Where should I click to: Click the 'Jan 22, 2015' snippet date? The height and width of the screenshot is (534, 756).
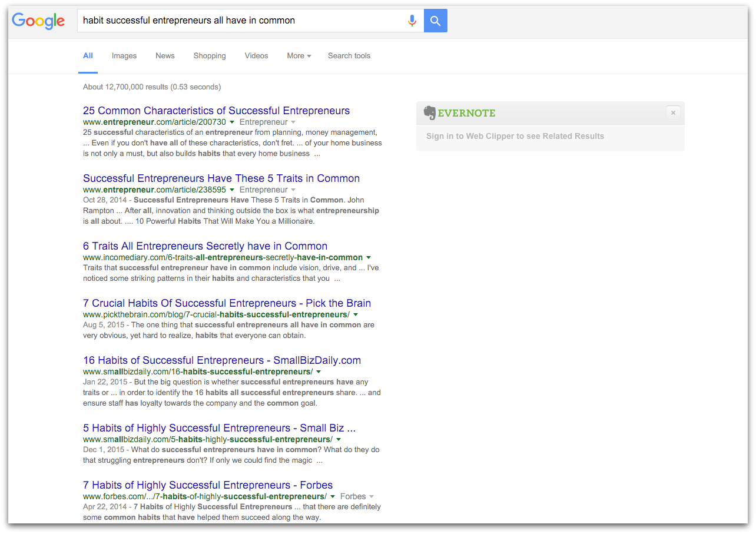pyautogui.click(x=104, y=382)
